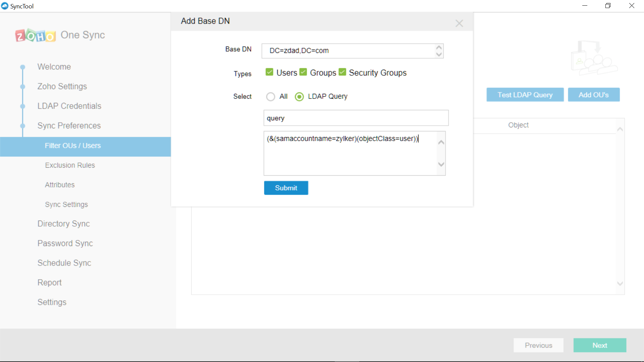Click the Test LDAP Query button
This screenshot has height=362, width=644.
pyautogui.click(x=525, y=95)
